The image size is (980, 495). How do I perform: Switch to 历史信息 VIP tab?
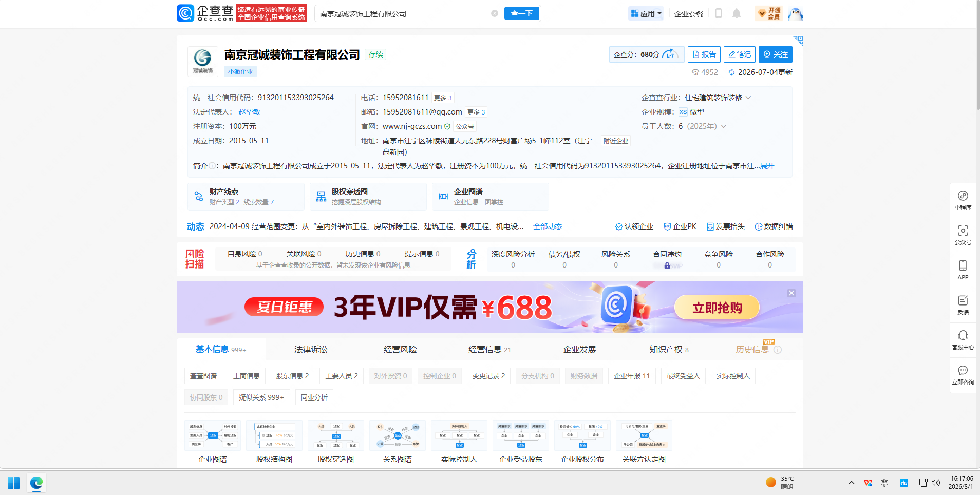[758, 349]
